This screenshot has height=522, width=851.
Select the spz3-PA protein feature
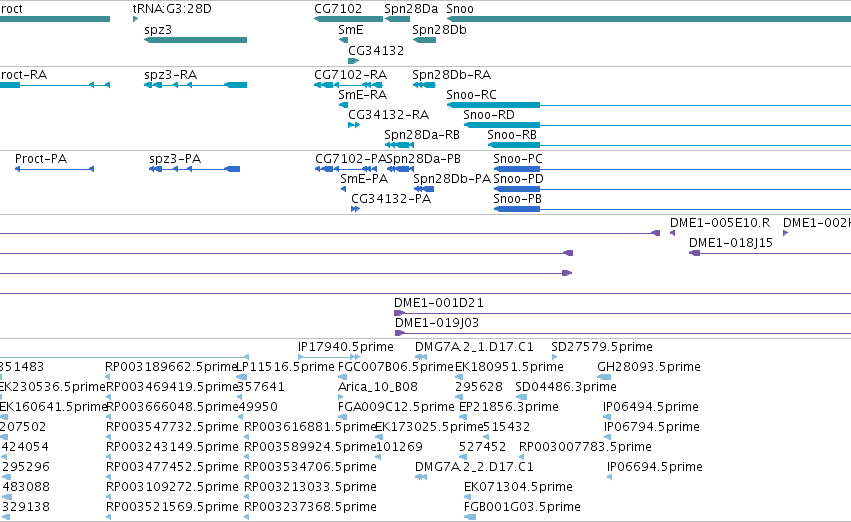click(194, 169)
